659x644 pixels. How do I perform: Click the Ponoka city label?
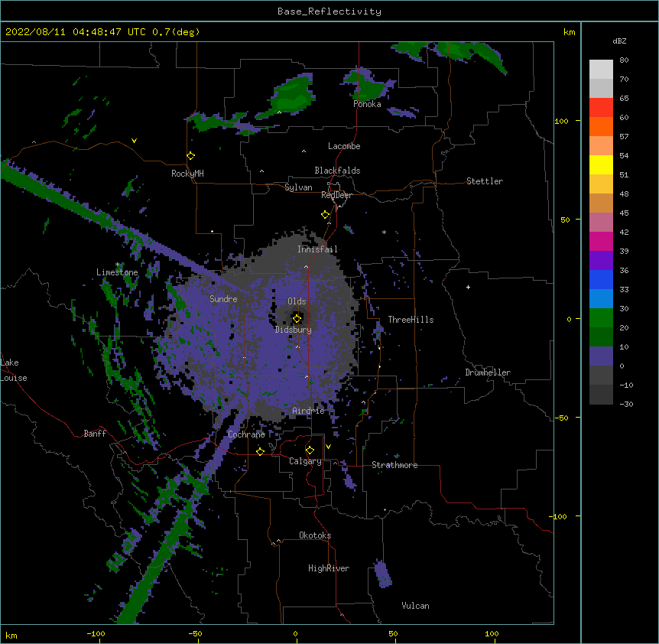click(367, 104)
